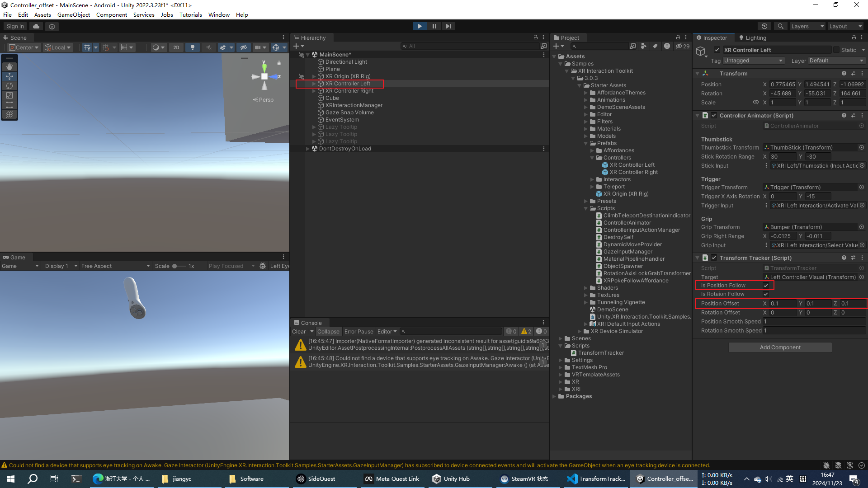Adjust the Game view Scale slider
This screenshot has width=868, height=488.
click(175, 266)
